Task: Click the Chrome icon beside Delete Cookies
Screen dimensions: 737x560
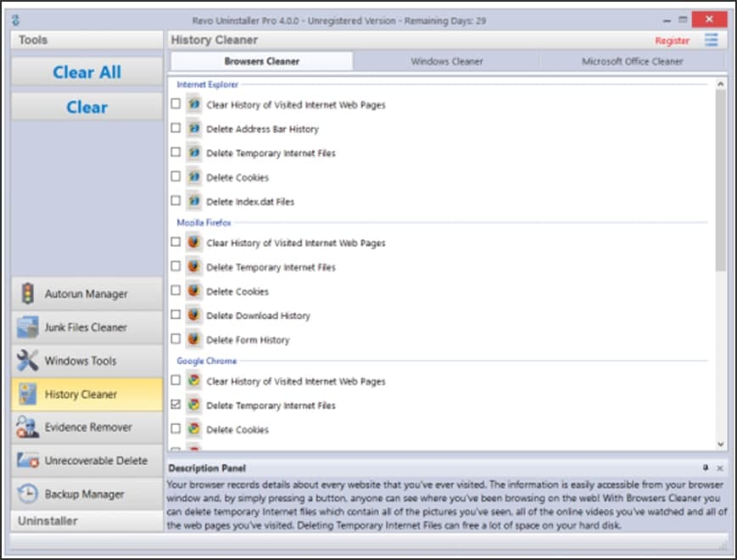Action: (193, 429)
